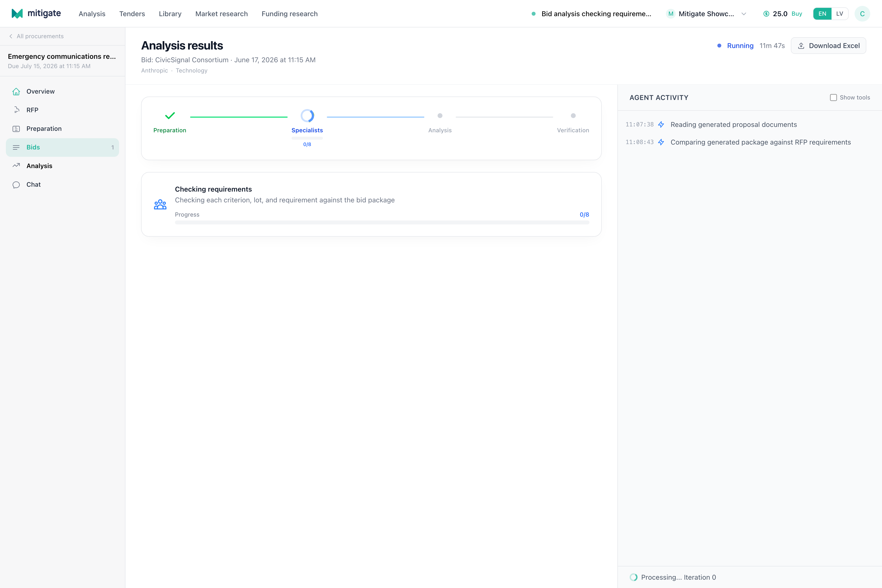Click Comparing generated package against RFP requirements
The image size is (882, 588).
[x=760, y=142]
